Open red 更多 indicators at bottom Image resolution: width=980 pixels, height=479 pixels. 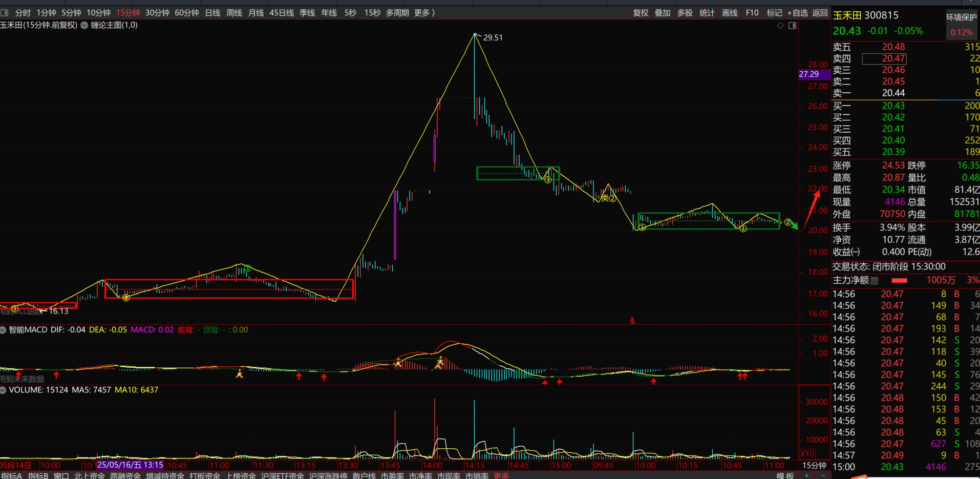tap(501, 475)
